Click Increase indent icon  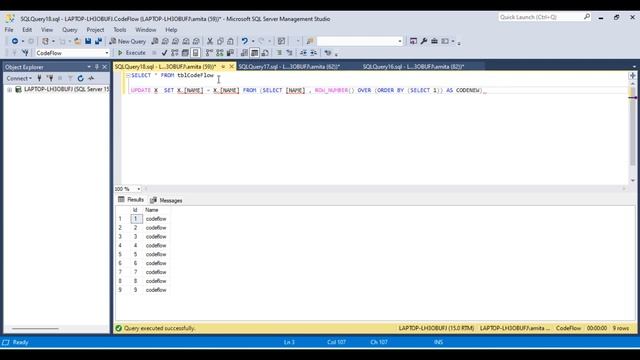point(313,53)
